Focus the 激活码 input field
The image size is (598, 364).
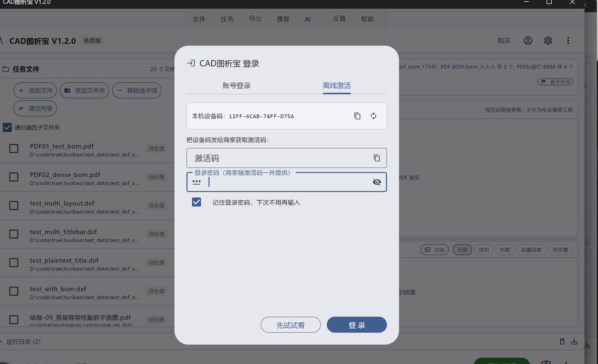(x=287, y=158)
